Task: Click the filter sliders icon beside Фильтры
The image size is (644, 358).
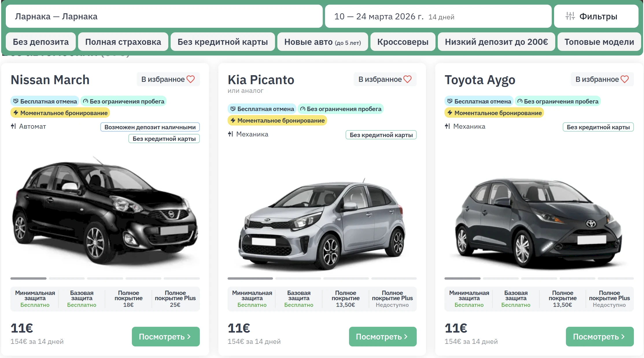Action: (570, 16)
